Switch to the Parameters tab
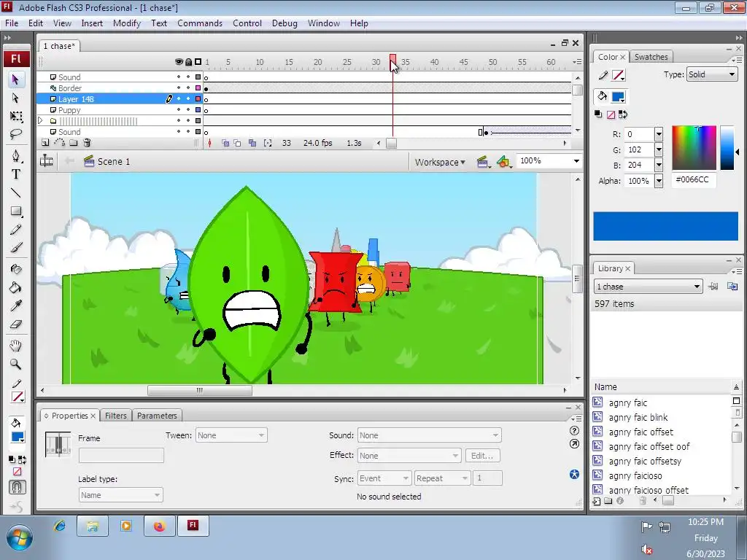 click(157, 415)
